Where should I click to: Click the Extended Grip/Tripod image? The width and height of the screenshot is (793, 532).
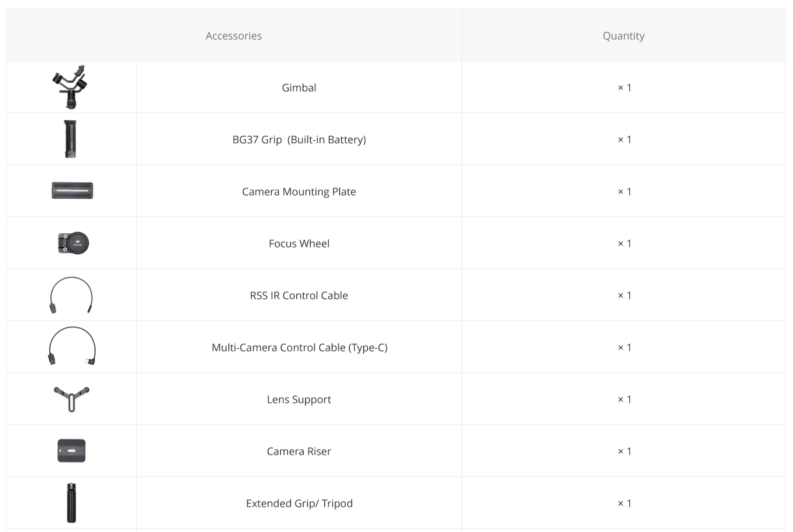click(x=71, y=503)
